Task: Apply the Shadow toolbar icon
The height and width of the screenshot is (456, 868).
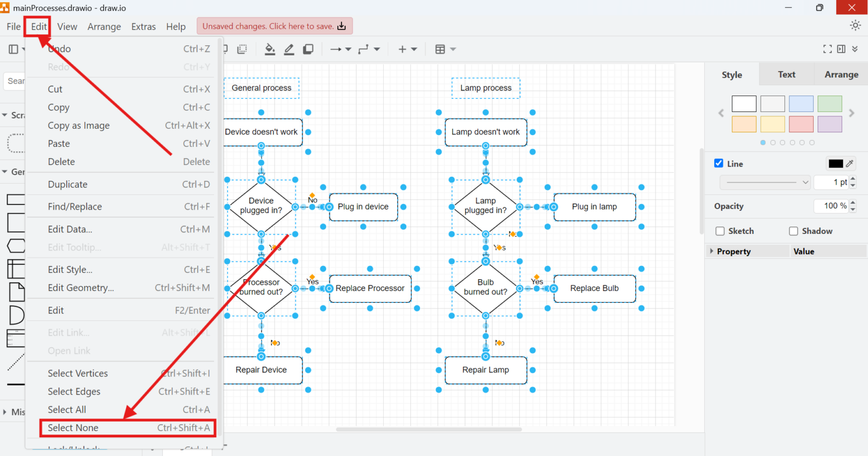Action: click(308, 49)
